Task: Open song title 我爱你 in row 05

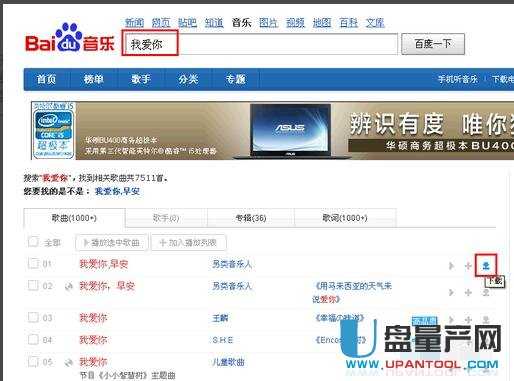Action: coord(93,362)
